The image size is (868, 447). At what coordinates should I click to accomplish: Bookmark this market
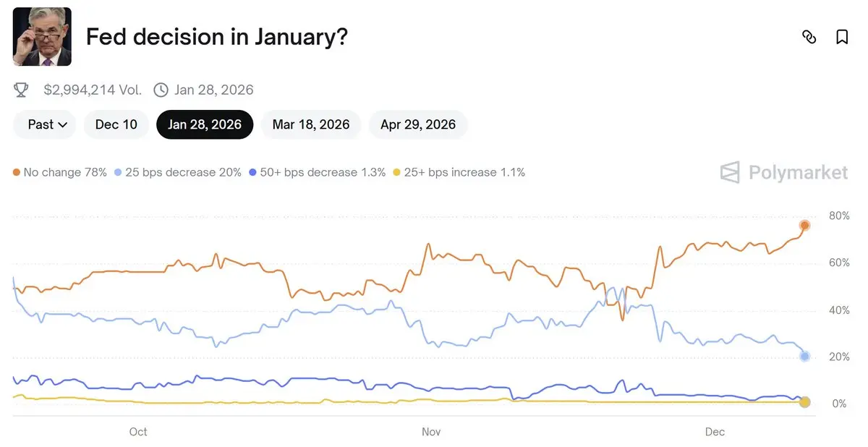coord(842,37)
